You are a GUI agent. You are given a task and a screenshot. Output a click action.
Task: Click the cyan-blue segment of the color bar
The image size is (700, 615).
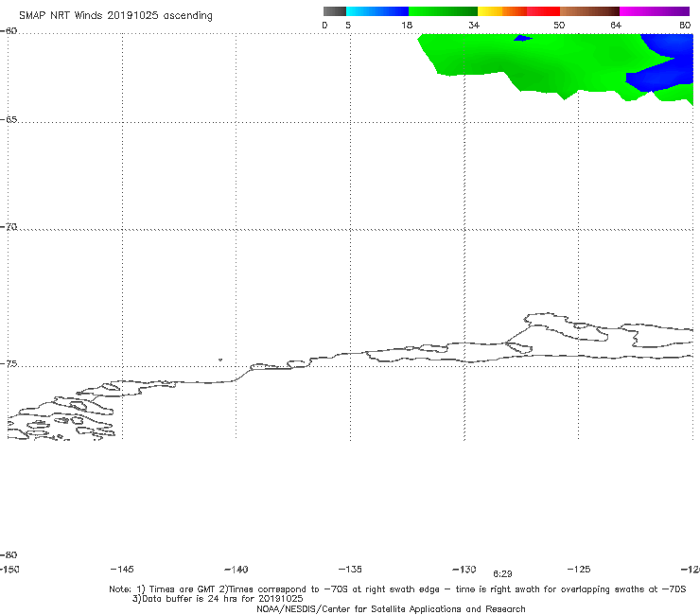(x=377, y=11)
